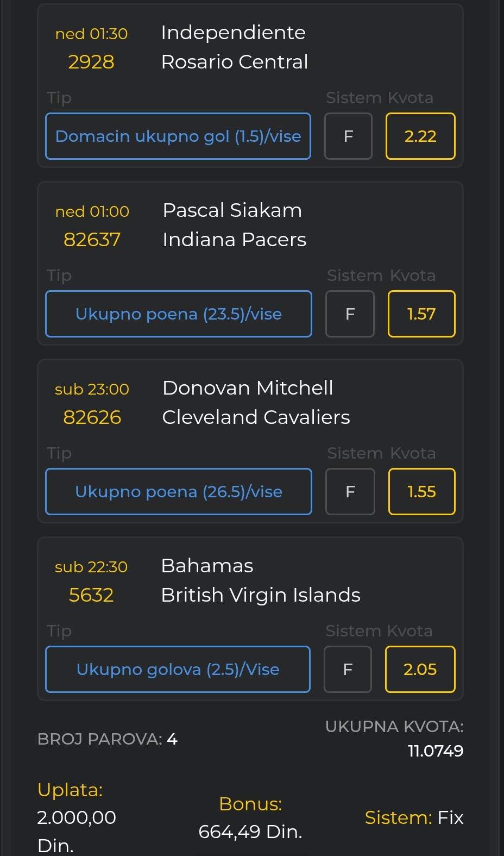Viewport: 504px width, 856px height.
Task: Click the Ukupno poena (26.5)/vise tip
Action: coord(179,492)
